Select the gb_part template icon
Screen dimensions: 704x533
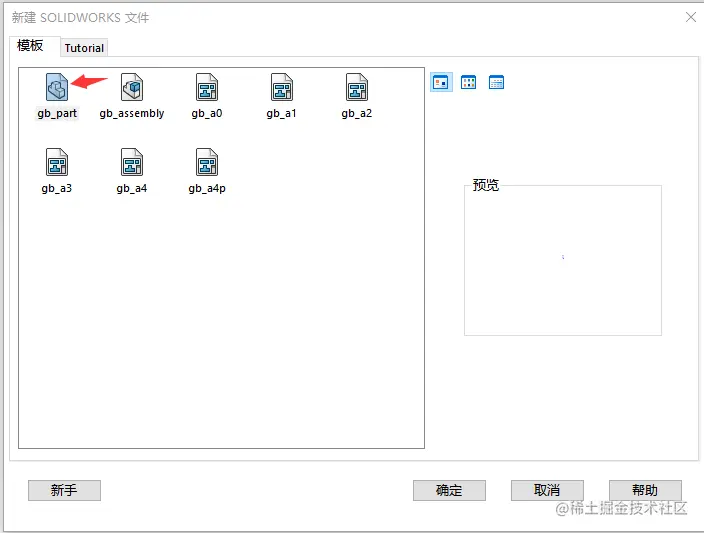tap(57, 87)
